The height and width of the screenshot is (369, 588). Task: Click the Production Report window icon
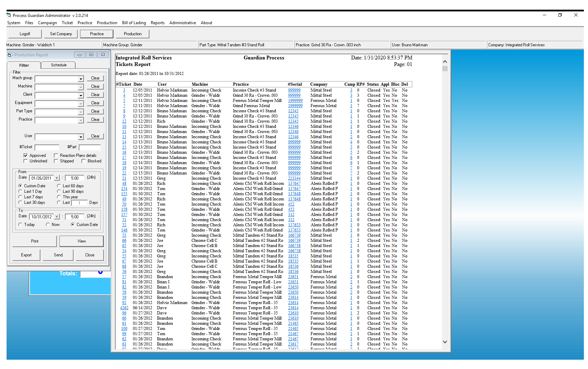click(10, 55)
